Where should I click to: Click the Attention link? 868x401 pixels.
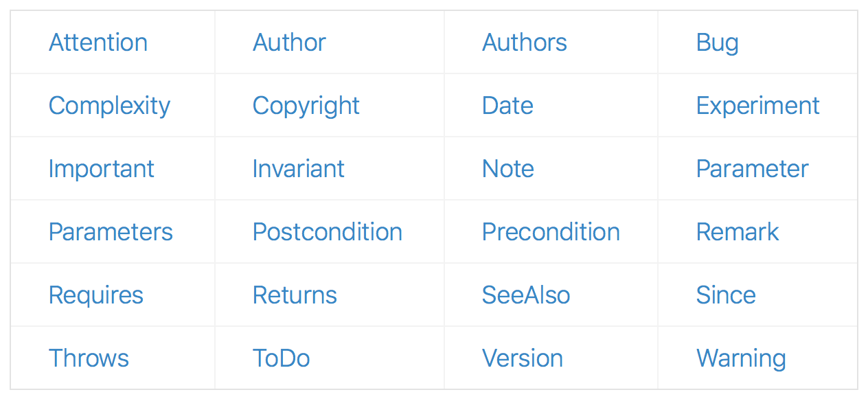tap(98, 43)
